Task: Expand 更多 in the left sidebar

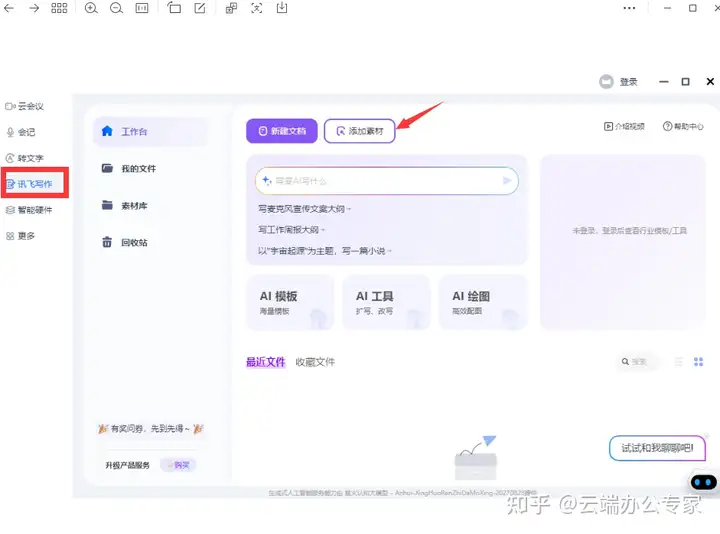Action: click(20, 236)
